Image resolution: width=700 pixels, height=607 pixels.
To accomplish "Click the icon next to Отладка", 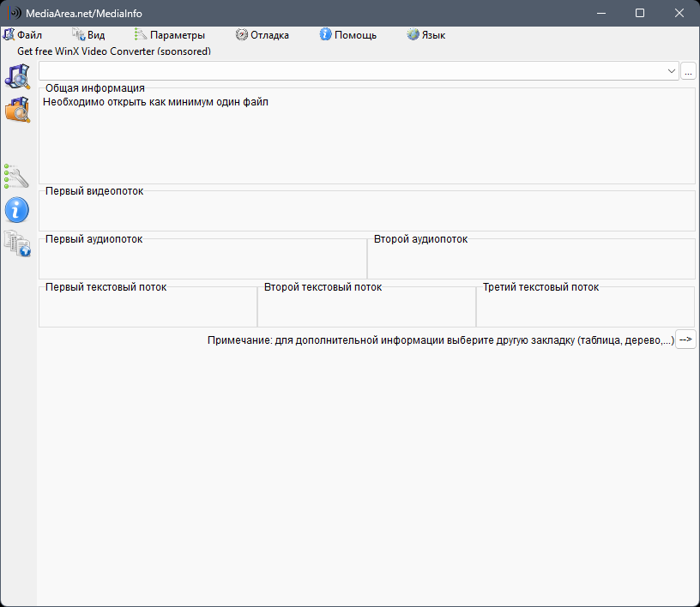I will (x=242, y=34).
